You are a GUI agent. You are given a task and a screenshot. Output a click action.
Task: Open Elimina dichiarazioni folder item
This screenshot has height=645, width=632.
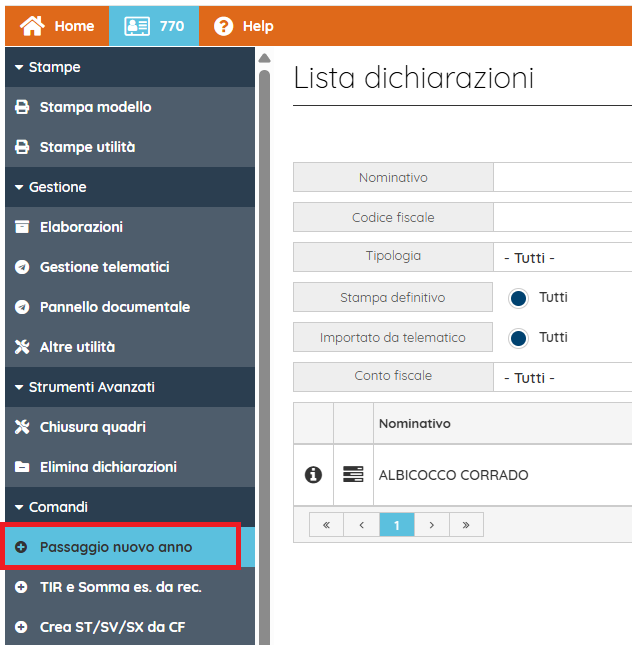(108, 467)
